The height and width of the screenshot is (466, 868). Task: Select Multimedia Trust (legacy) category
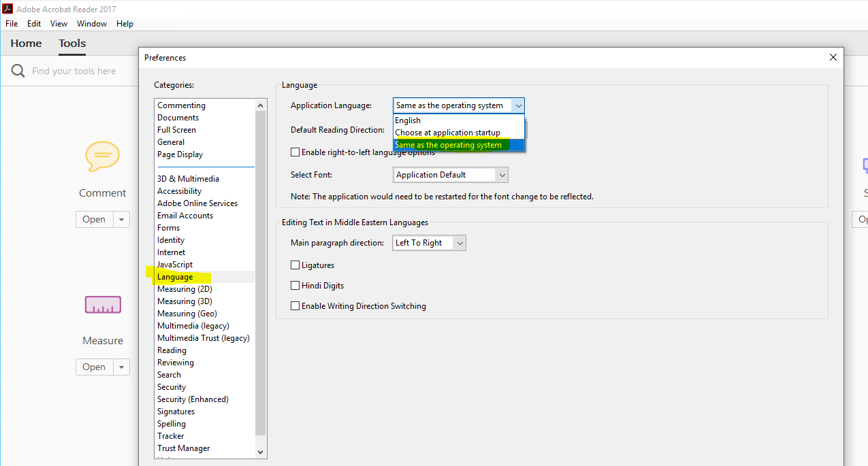tap(204, 338)
